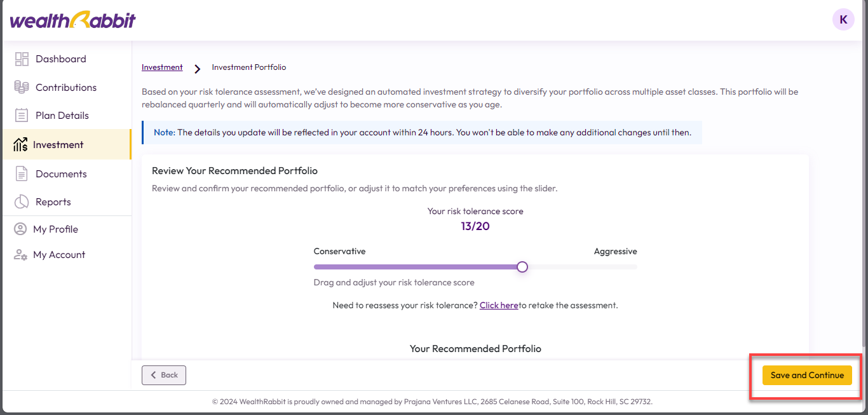Click the Investment Portfolio breadcrumb text

[x=248, y=67]
